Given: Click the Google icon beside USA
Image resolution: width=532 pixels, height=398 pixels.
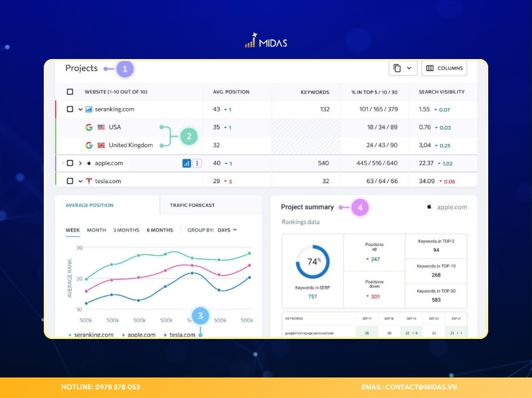Looking at the screenshot, I should [x=89, y=127].
